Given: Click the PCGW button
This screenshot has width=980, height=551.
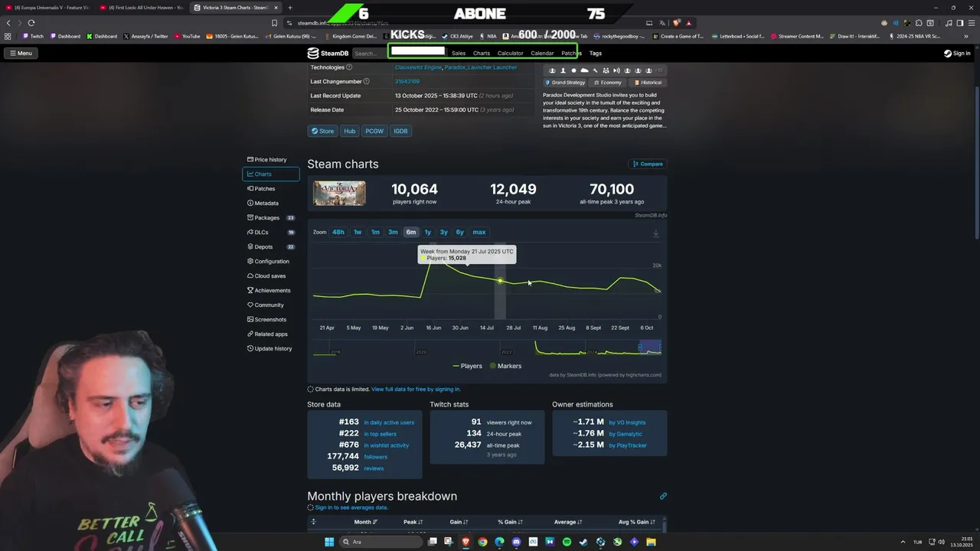Looking at the screenshot, I should [x=374, y=131].
